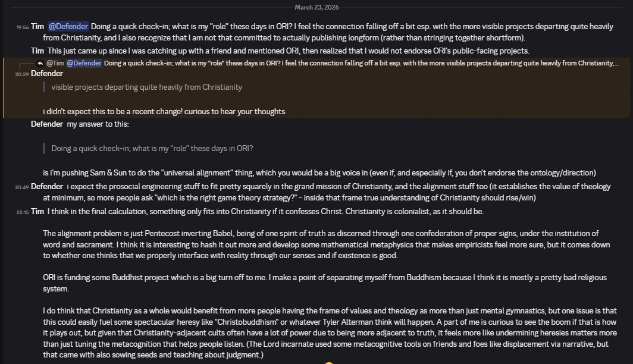The height and width of the screenshot is (364, 633).
Task: Click the 20:49 timestamp
Action: point(22,187)
